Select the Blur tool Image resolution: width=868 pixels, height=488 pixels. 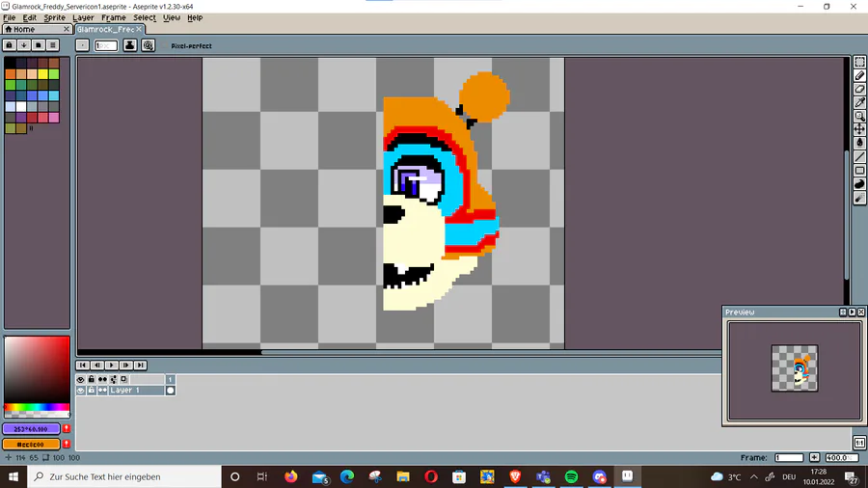tap(859, 198)
